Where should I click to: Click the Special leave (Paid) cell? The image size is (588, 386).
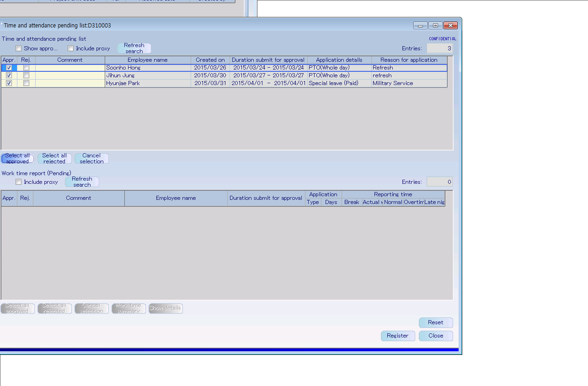339,83
